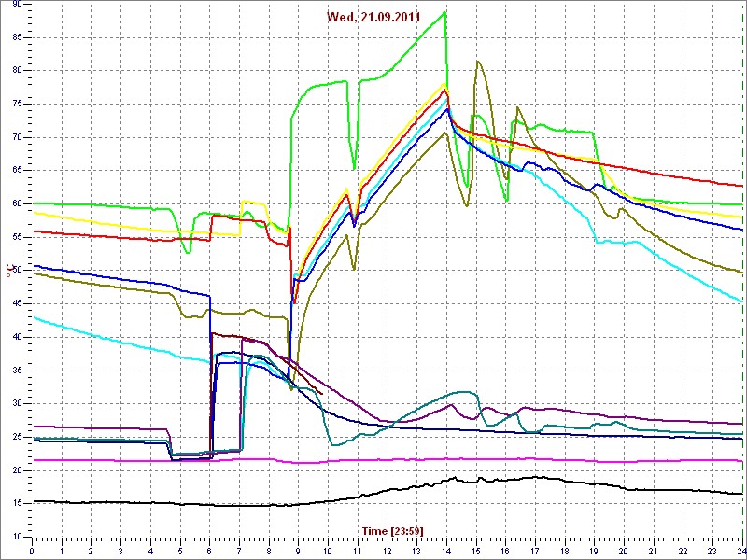
Task: Pick hour 8 on the time axis
Action: point(268,551)
